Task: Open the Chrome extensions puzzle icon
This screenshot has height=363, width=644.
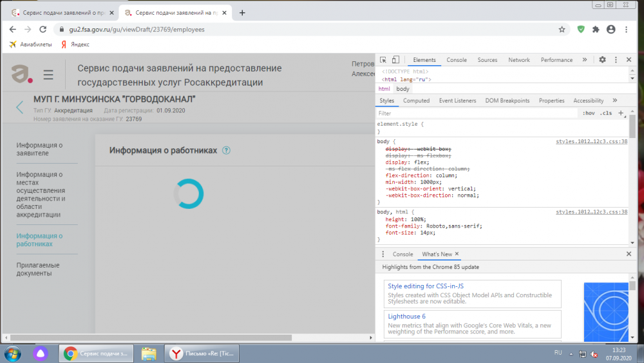Action: pyautogui.click(x=596, y=30)
